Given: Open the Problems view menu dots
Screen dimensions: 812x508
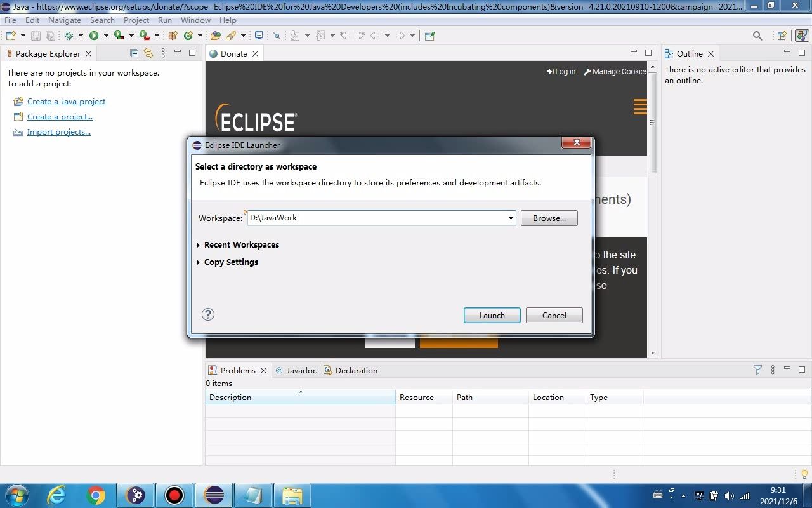Looking at the screenshot, I should (x=773, y=370).
